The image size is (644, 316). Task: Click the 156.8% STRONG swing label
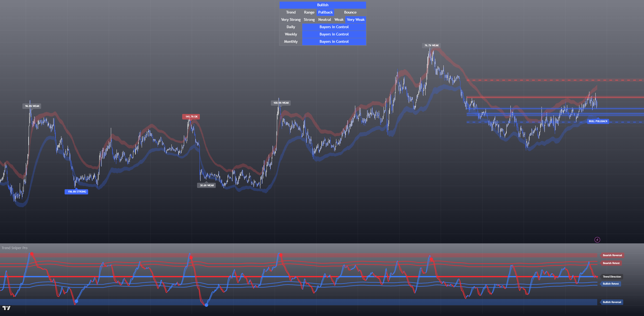tap(77, 192)
